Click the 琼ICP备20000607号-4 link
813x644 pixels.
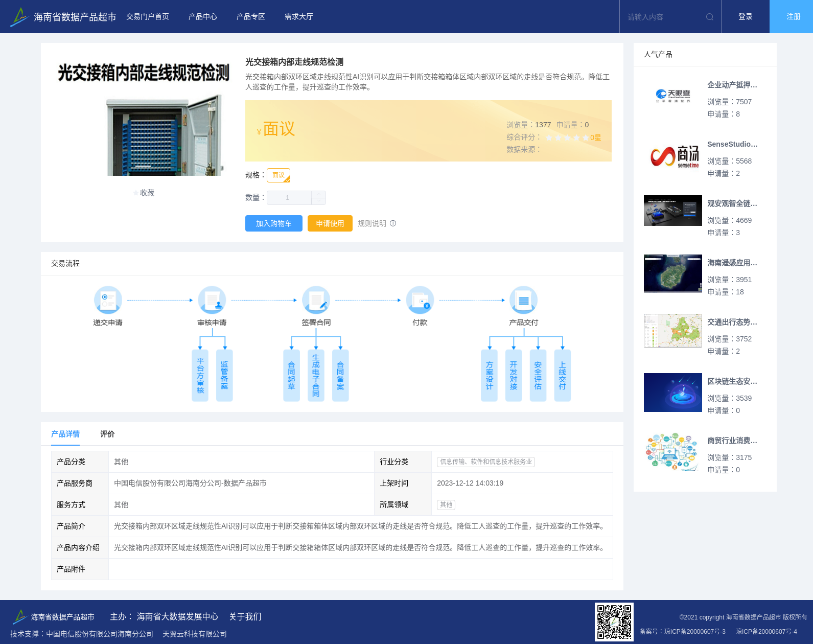(x=766, y=632)
